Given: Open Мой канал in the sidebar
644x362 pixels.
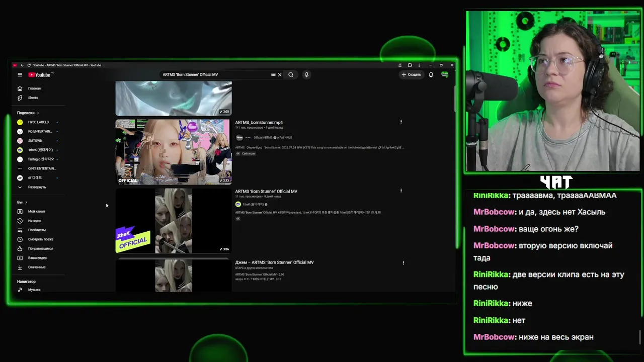Looking at the screenshot, I should coord(36,212).
